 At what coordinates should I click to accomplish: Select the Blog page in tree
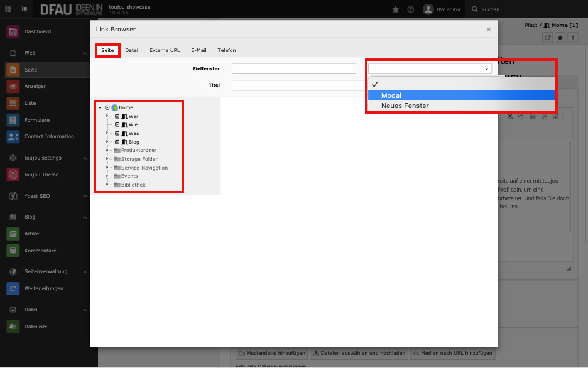coord(133,142)
